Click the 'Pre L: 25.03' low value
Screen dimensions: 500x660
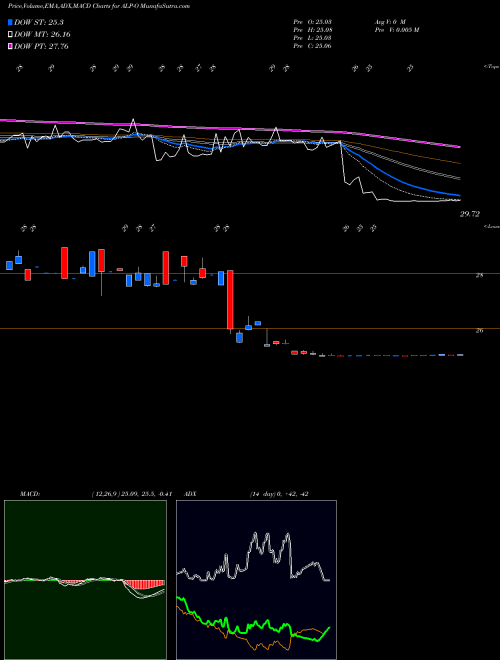click(x=313, y=37)
